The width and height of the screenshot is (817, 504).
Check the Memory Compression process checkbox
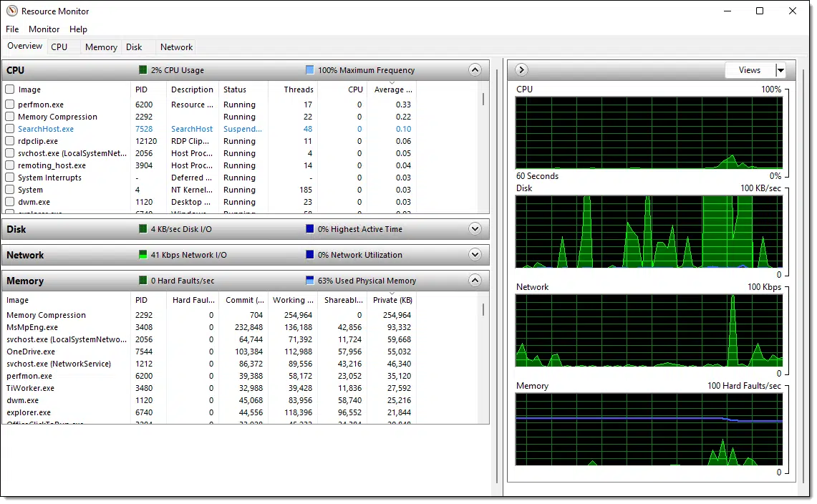click(x=9, y=117)
